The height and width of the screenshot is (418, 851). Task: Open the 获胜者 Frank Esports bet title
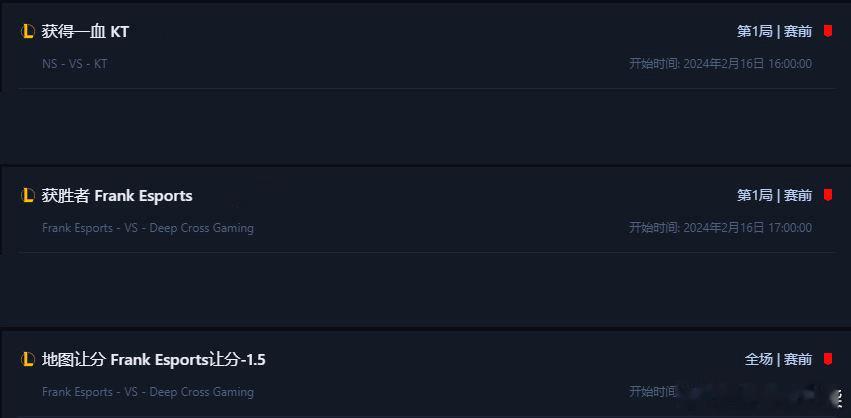click(117, 195)
